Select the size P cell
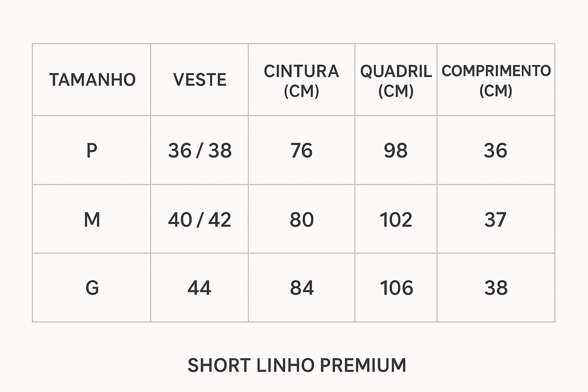This screenshot has height=392, width=588. tap(92, 150)
